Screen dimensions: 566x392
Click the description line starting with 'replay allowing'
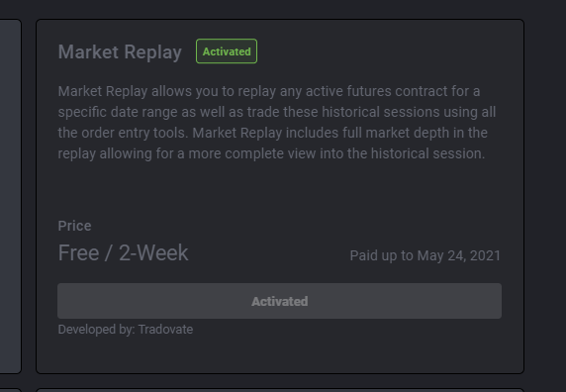click(x=271, y=153)
